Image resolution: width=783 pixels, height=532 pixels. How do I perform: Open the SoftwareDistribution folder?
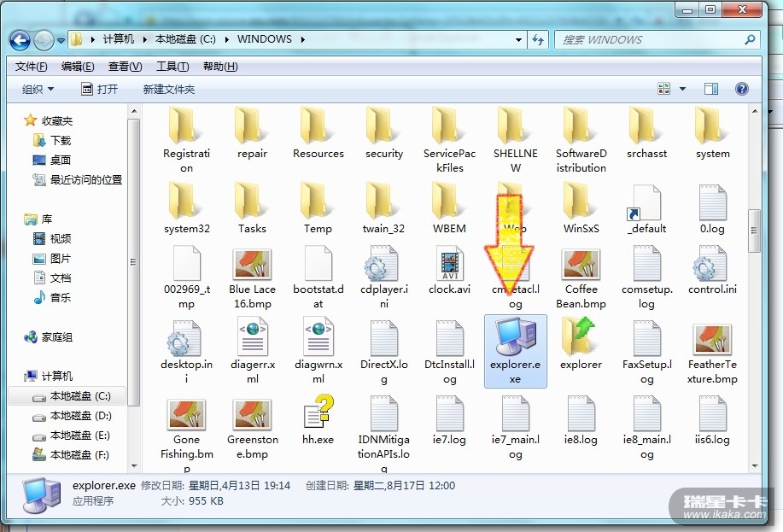[581, 140]
